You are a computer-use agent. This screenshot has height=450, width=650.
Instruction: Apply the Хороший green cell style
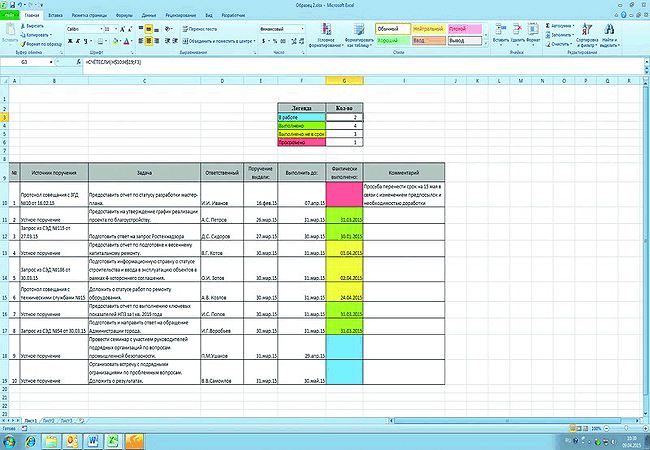click(x=393, y=41)
